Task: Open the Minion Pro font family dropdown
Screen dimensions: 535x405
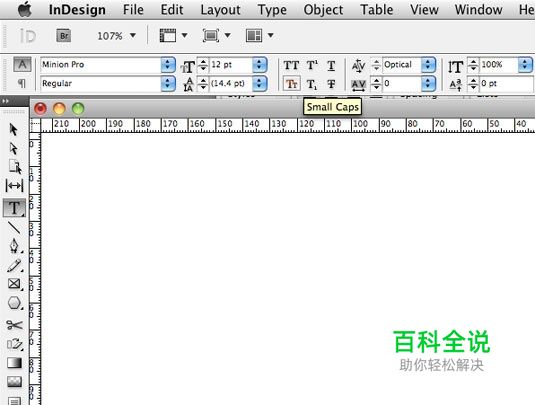Action: (x=168, y=64)
